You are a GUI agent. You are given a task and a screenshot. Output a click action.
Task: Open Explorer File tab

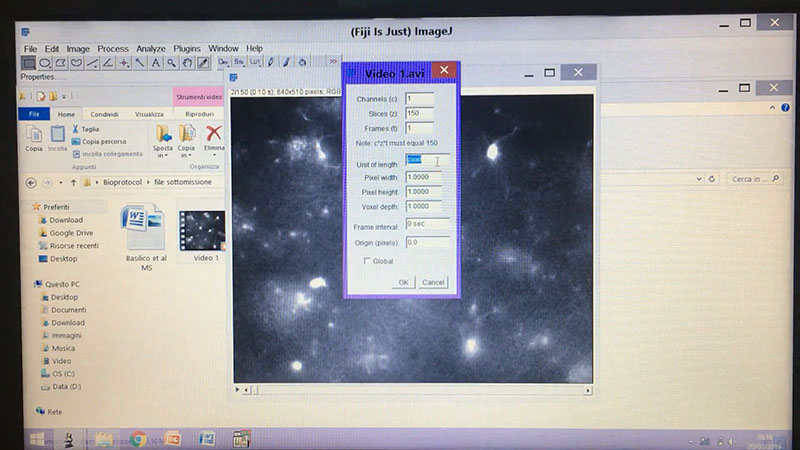[x=34, y=114]
